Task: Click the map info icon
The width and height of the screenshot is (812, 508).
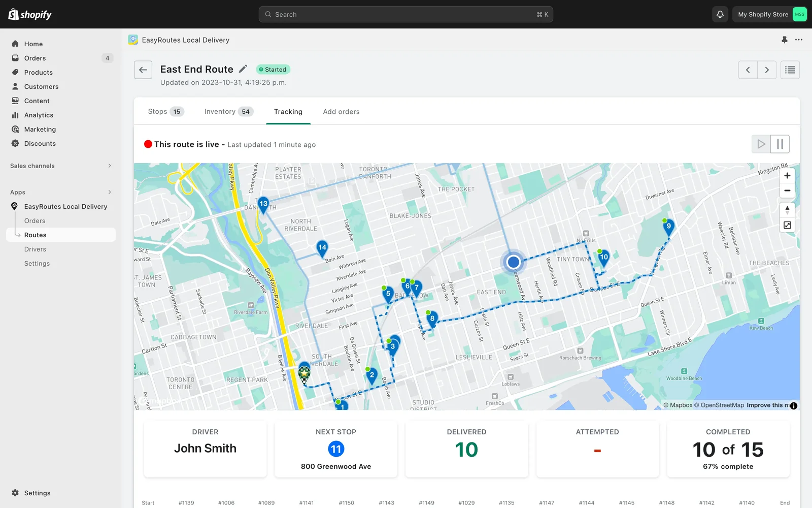Action: pyautogui.click(x=794, y=405)
